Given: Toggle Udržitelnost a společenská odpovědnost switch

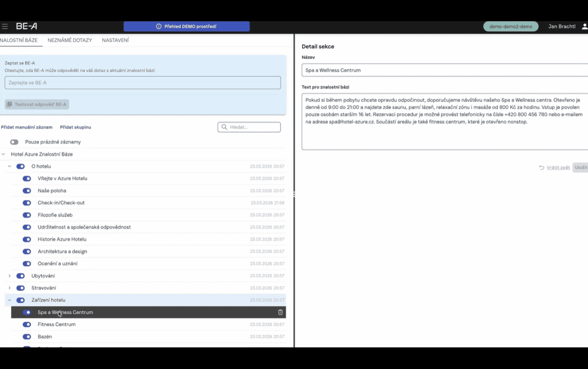Looking at the screenshot, I should pyautogui.click(x=27, y=227).
